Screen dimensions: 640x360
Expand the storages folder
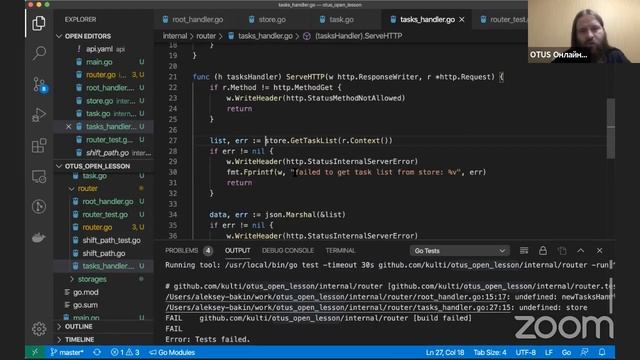(x=72, y=279)
